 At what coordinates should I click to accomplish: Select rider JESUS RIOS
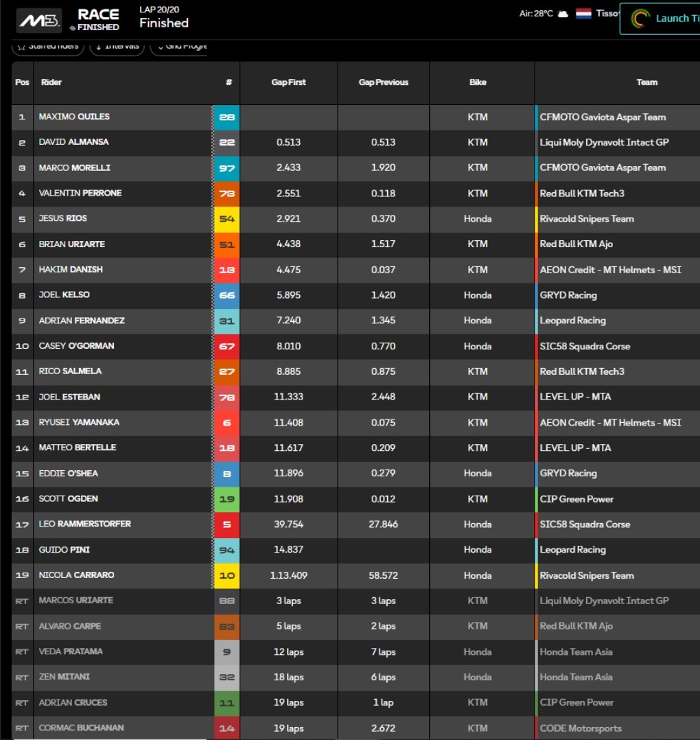click(x=62, y=218)
